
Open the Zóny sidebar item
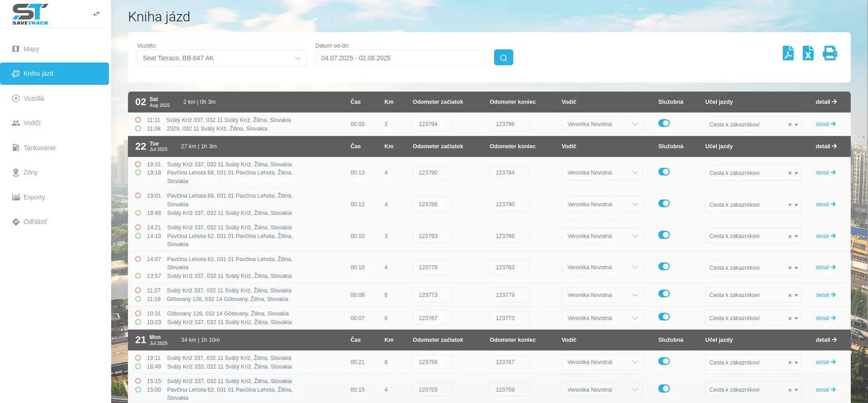[30, 172]
